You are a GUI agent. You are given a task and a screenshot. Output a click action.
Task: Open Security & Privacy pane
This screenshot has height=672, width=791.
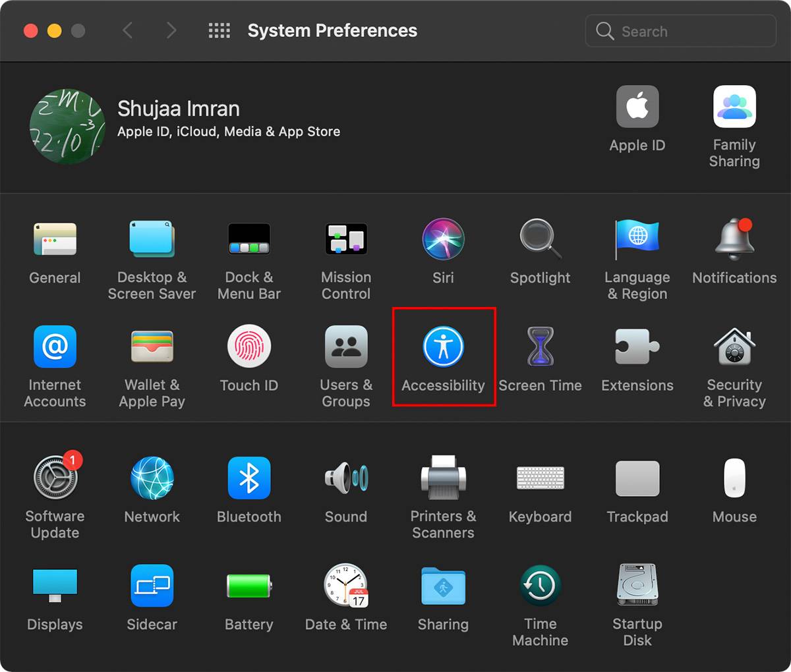(x=734, y=347)
